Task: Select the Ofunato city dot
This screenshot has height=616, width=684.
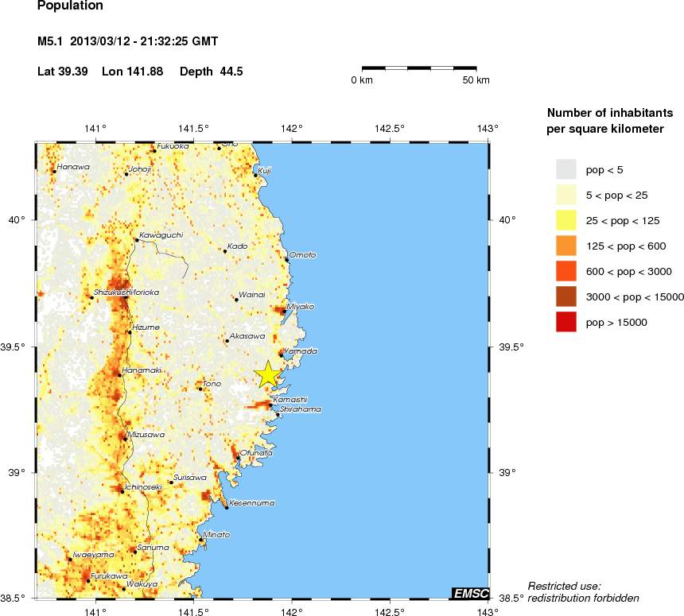Action: coord(238,458)
